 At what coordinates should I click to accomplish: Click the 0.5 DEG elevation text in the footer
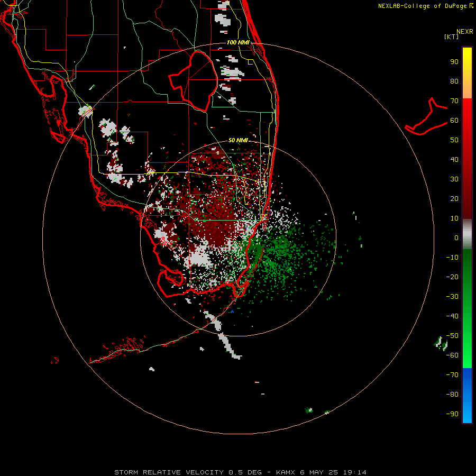[x=244, y=472]
